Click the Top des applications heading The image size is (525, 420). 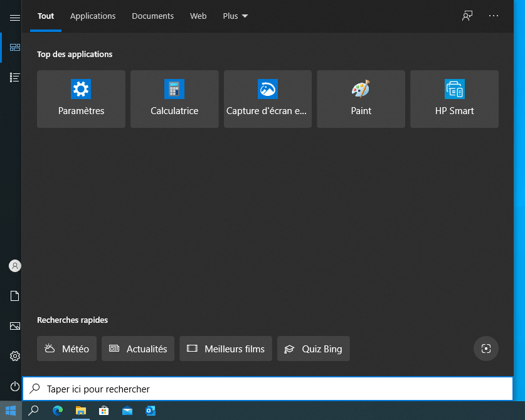pyautogui.click(x=75, y=54)
